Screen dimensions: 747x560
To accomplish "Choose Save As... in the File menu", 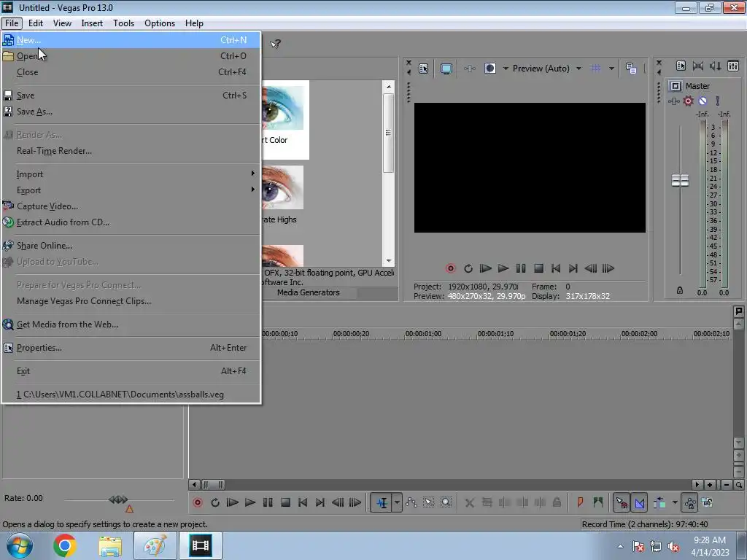I will point(131,112).
